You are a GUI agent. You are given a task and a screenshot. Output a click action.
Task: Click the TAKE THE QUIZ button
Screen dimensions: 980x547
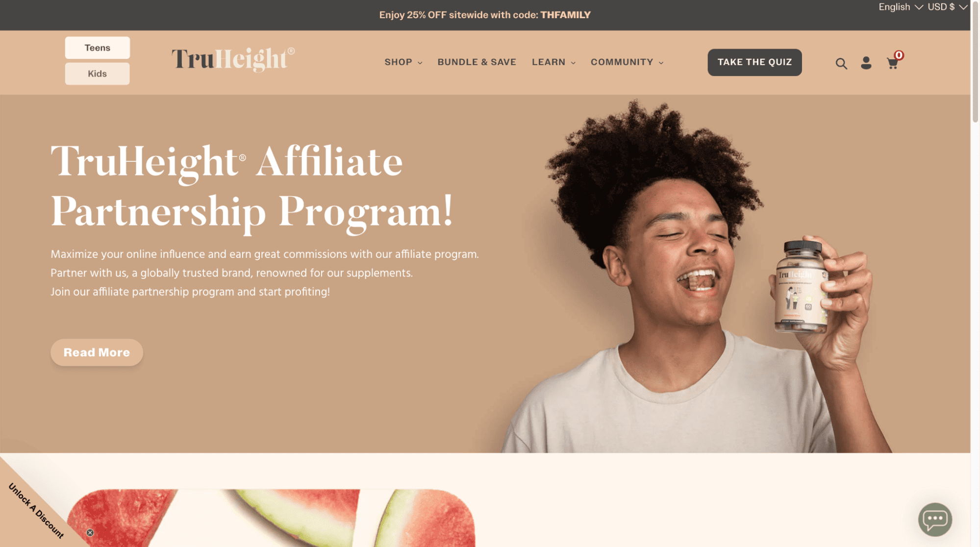tap(754, 62)
